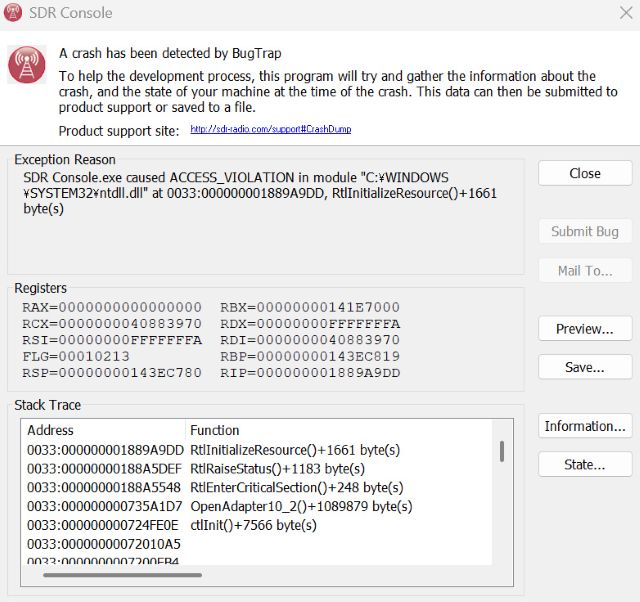Click the RAX=0000000000000000 register value
This screenshot has width=640, height=602.
click(x=112, y=307)
